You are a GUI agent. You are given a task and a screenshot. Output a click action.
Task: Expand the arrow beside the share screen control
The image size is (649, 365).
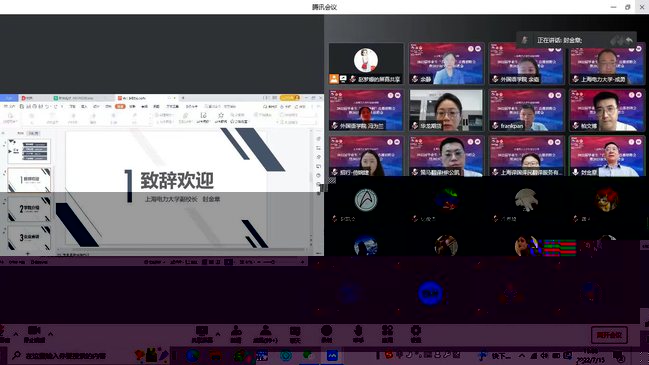coord(218,334)
